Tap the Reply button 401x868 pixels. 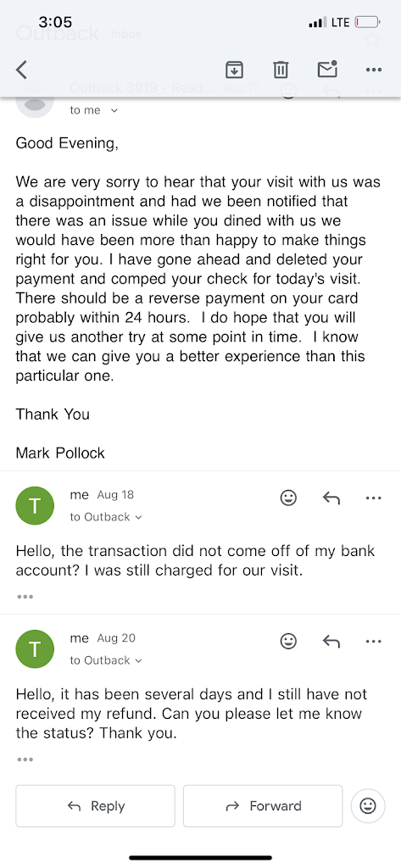95,806
